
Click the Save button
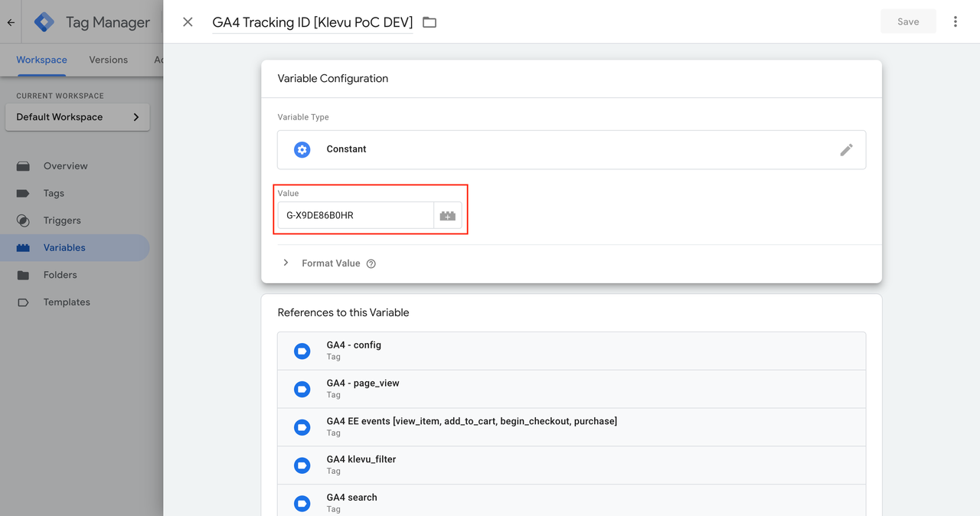tap(908, 21)
